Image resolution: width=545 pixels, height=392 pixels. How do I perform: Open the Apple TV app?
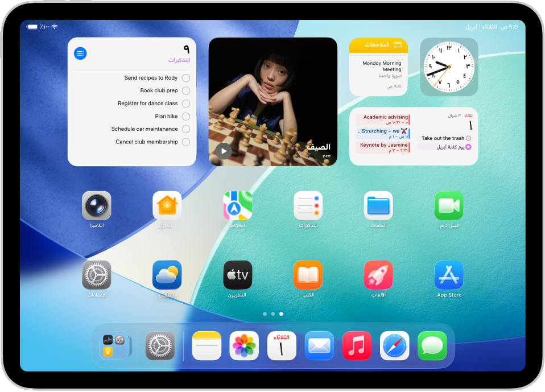237,275
